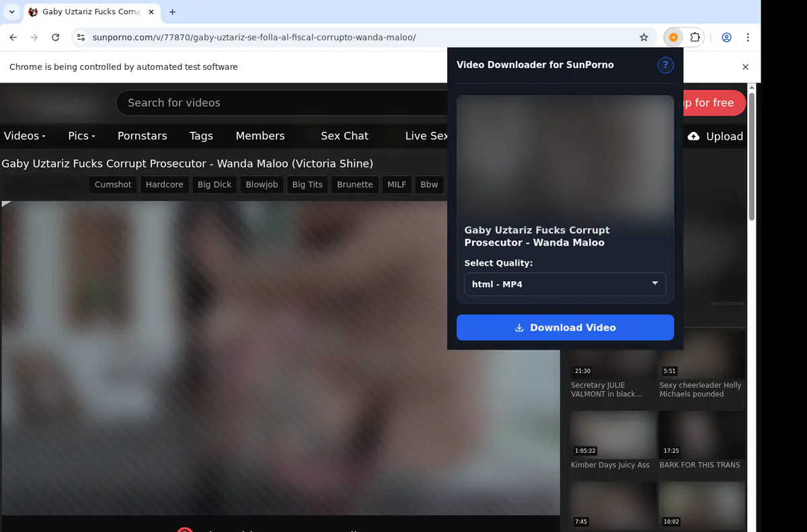
Task: Reload the current page
Action: [56, 38]
